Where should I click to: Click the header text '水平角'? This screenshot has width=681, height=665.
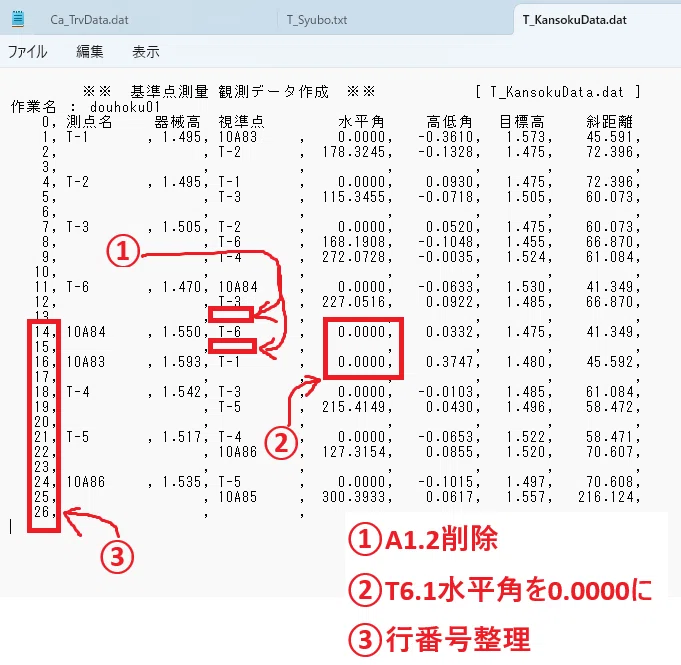point(361,122)
